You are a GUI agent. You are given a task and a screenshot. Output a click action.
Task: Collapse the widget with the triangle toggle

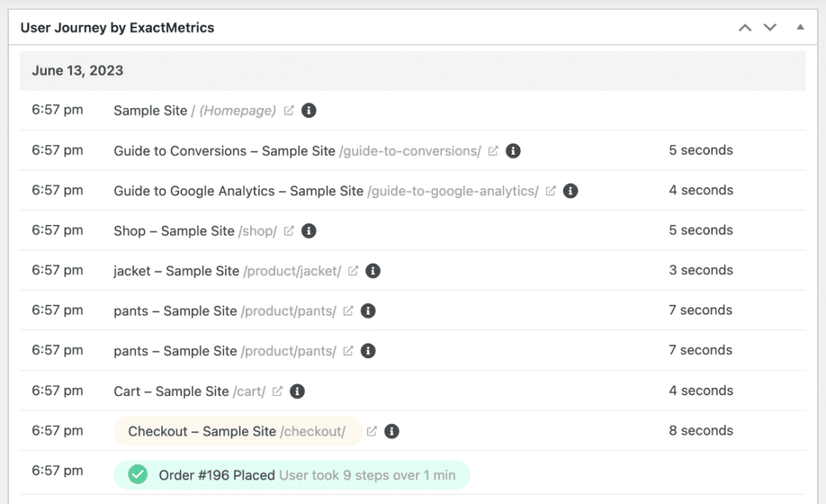coord(799,27)
